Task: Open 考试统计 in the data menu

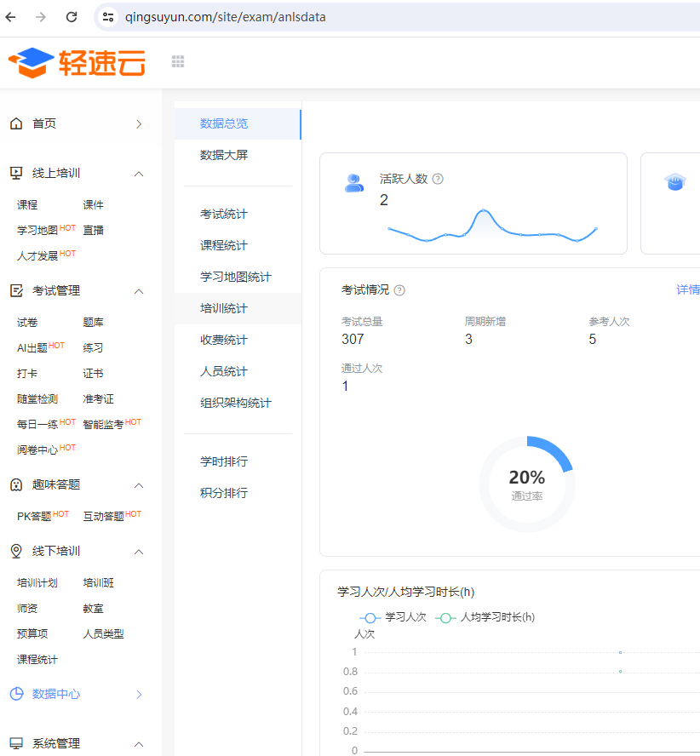Action: click(224, 214)
